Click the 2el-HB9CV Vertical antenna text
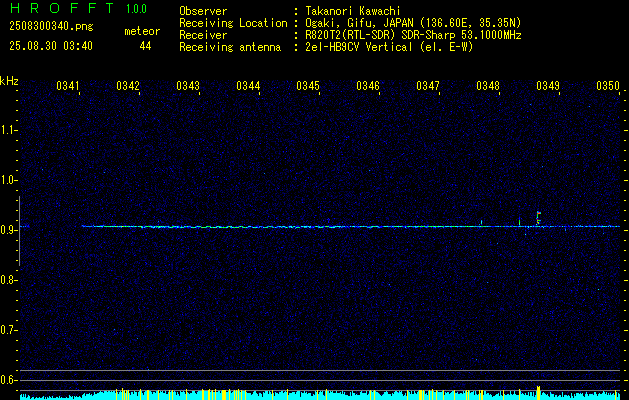The width and height of the screenshot is (629, 400). (389, 47)
